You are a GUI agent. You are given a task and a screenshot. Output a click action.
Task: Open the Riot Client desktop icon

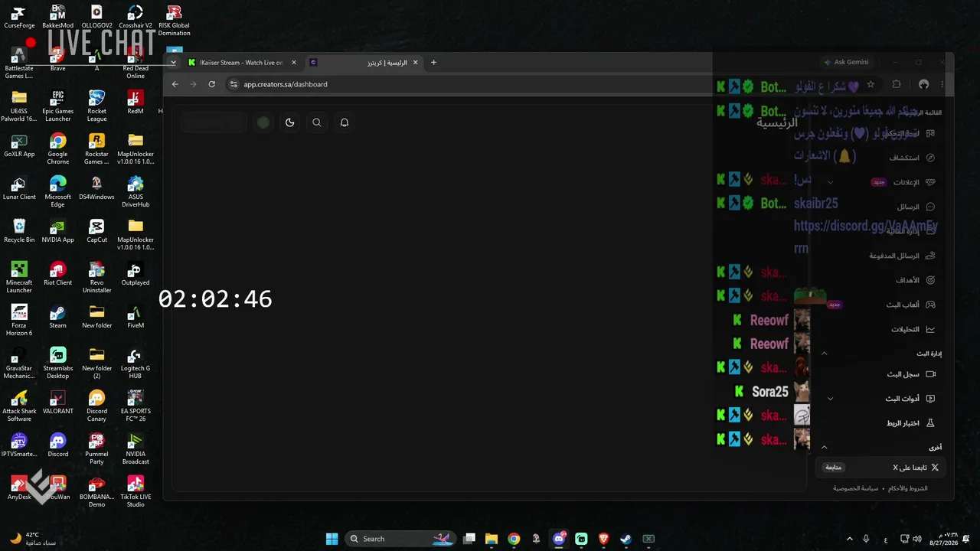coord(57,273)
